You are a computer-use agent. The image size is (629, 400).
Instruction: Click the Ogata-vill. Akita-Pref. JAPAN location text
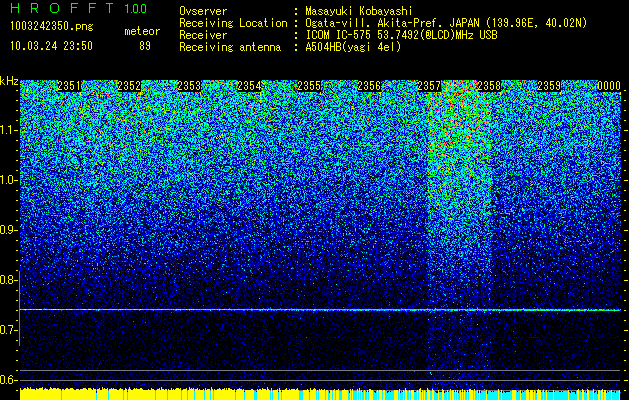(x=446, y=23)
